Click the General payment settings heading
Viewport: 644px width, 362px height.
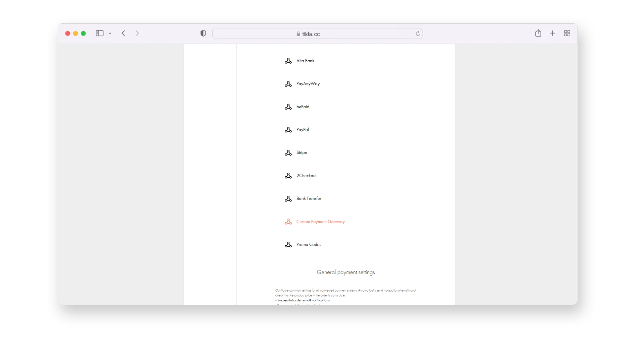(345, 272)
